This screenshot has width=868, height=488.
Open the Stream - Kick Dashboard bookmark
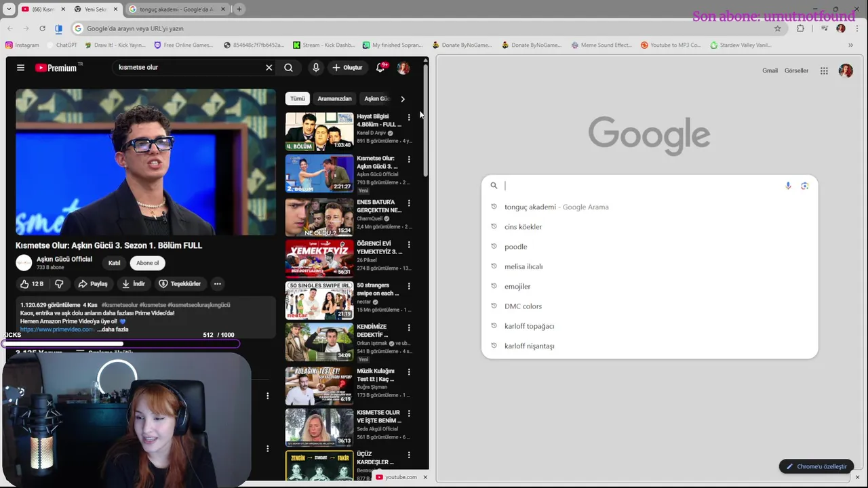(x=324, y=45)
